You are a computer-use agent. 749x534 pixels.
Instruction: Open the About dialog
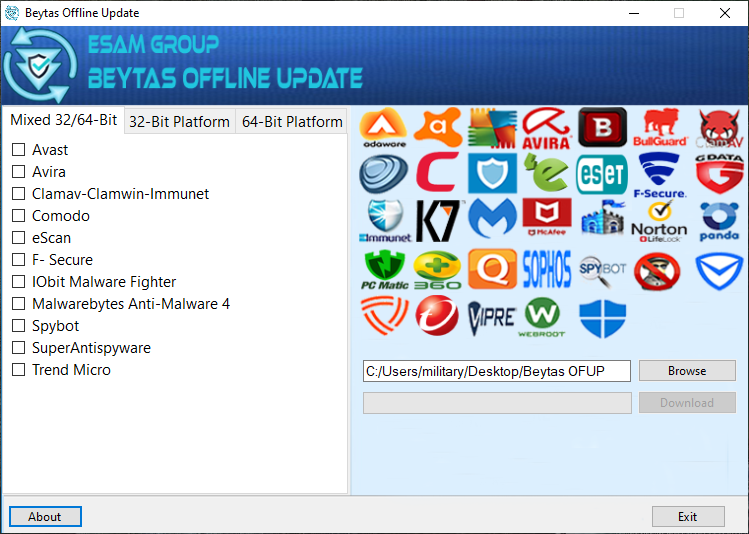pyautogui.click(x=45, y=516)
